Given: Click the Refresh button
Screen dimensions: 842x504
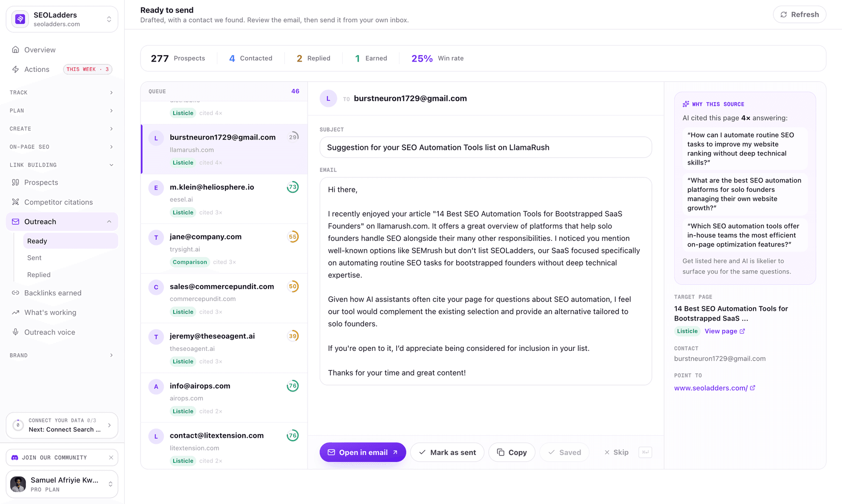Looking at the screenshot, I should [800, 14].
